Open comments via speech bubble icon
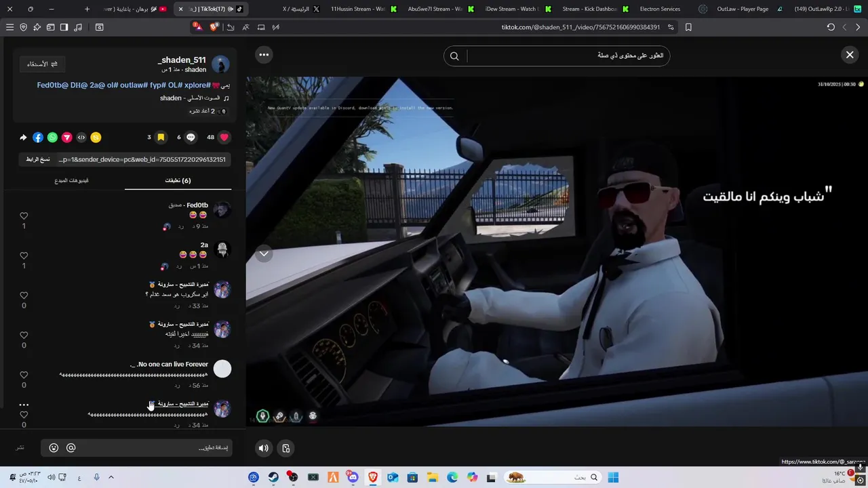Screen dimensions: 868x488 pyautogui.click(x=191, y=137)
